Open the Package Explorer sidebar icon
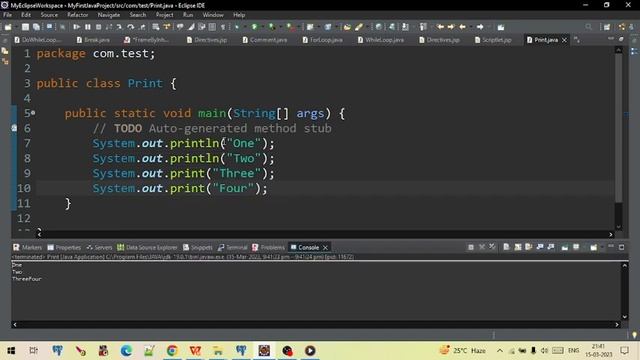This screenshot has height=360, width=640. (x=5, y=51)
